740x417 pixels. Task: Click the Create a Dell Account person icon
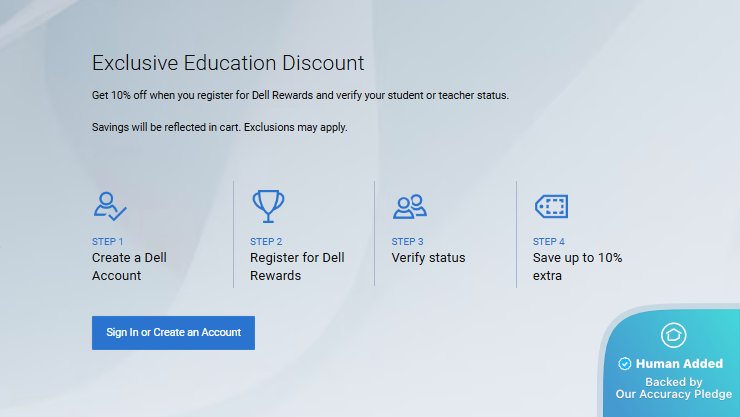[109, 206]
